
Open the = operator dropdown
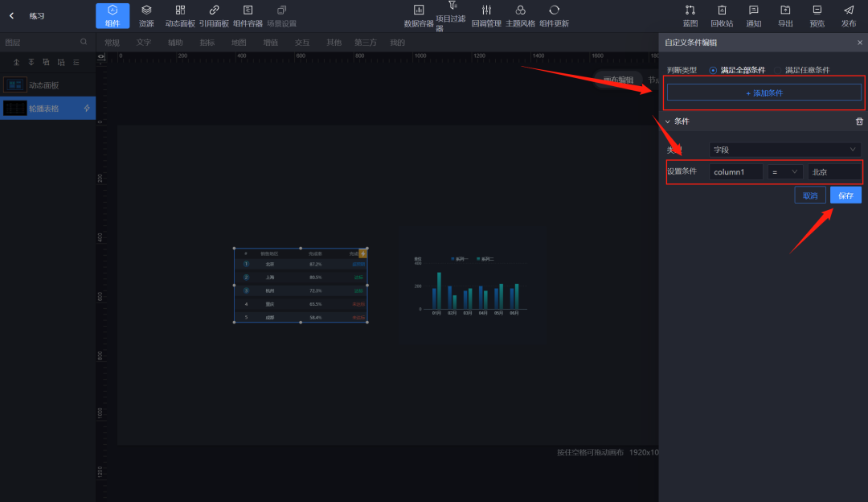pos(785,172)
